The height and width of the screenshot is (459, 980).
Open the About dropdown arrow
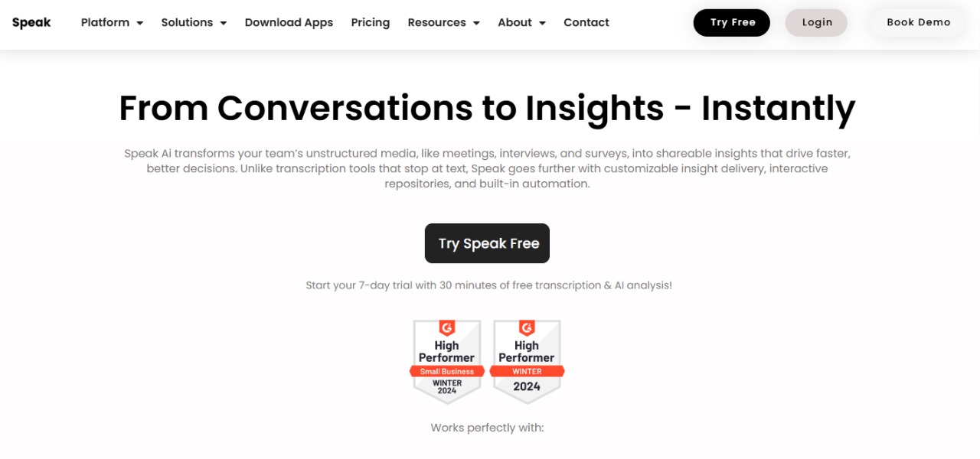point(542,23)
